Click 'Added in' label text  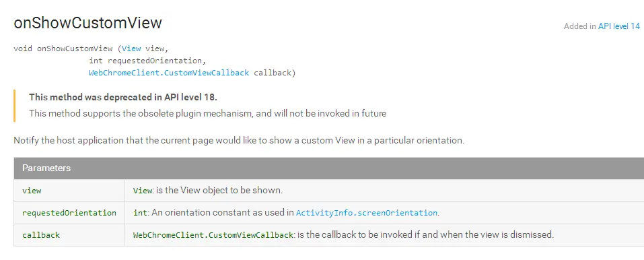(579, 26)
